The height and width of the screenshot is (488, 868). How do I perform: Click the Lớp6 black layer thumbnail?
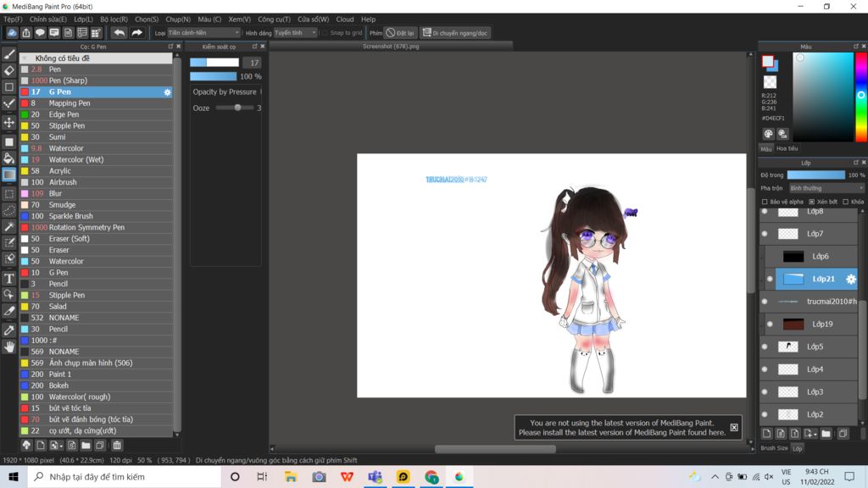tap(793, 256)
